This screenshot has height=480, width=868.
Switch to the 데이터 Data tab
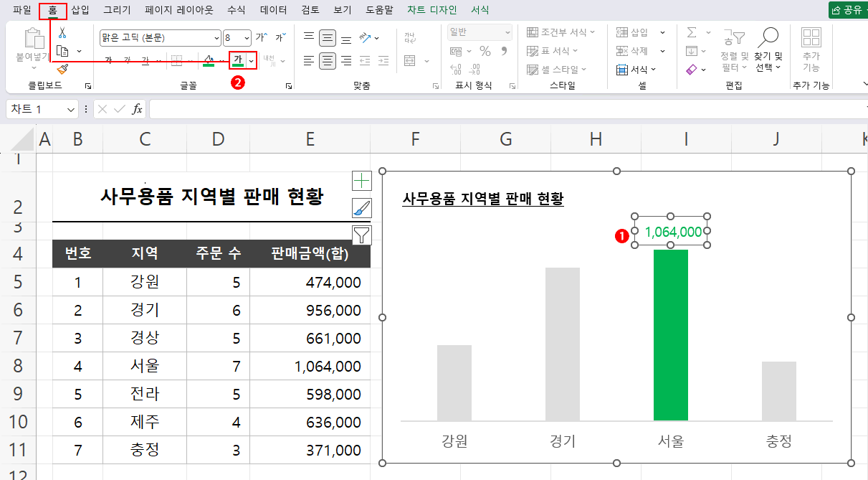pos(274,10)
